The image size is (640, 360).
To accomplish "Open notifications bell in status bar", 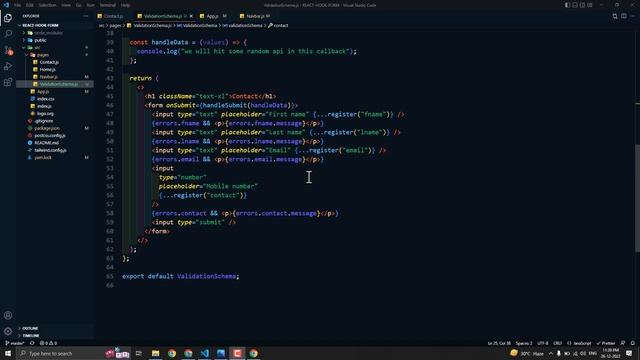I will click(633, 343).
